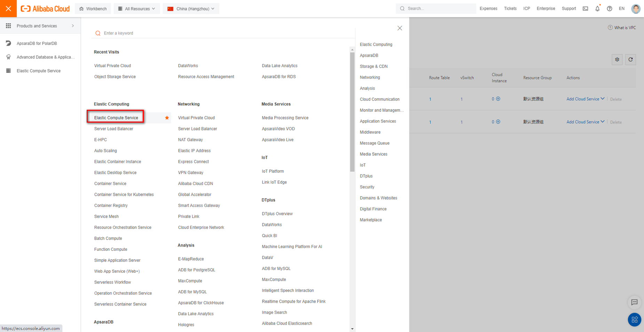Viewport: 644px width, 332px height.
Task: Click the Products and Services grid icon
Action: point(8,26)
